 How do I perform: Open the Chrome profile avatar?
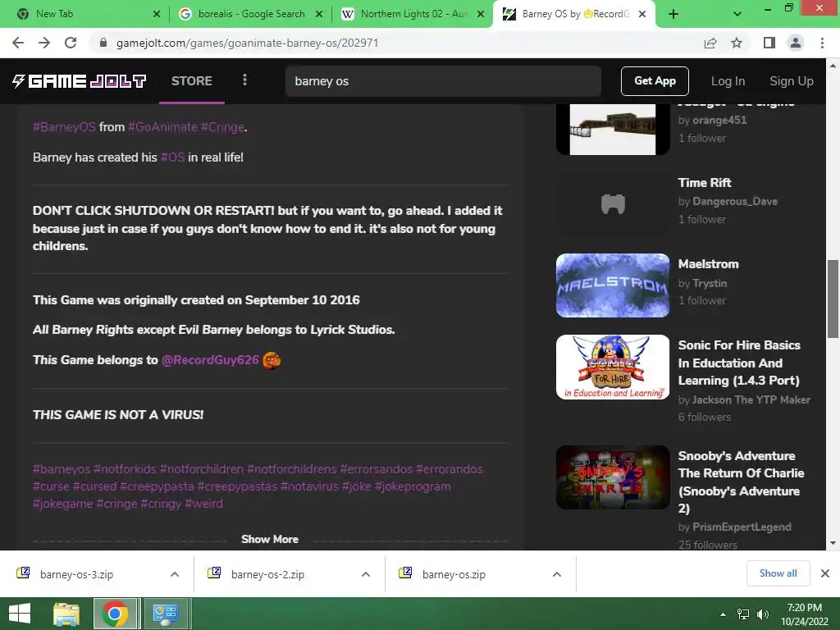click(x=796, y=43)
